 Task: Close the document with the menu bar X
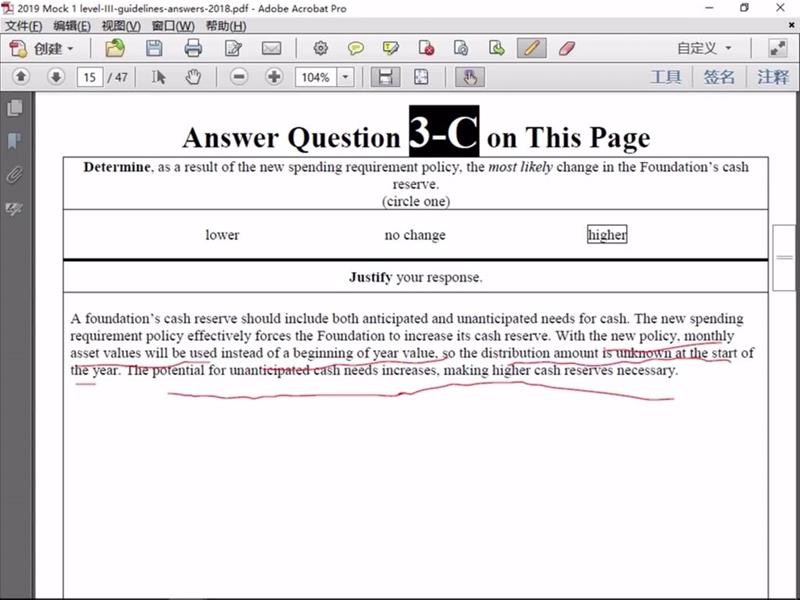(x=792, y=25)
